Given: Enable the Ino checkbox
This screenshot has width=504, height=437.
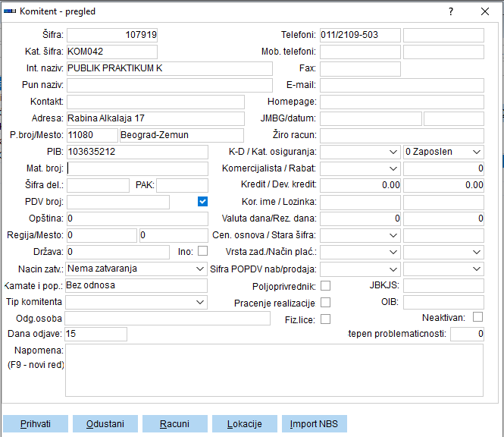Looking at the screenshot, I should click(x=202, y=251).
